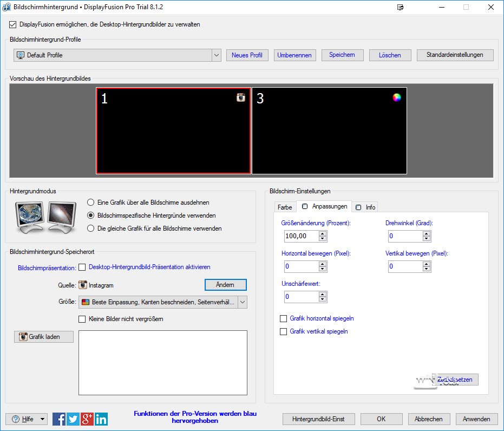The width and height of the screenshot is (504, 431).
Task: Click Größenänderung input field
Action: pyautogui.click(x=302, y=236)
